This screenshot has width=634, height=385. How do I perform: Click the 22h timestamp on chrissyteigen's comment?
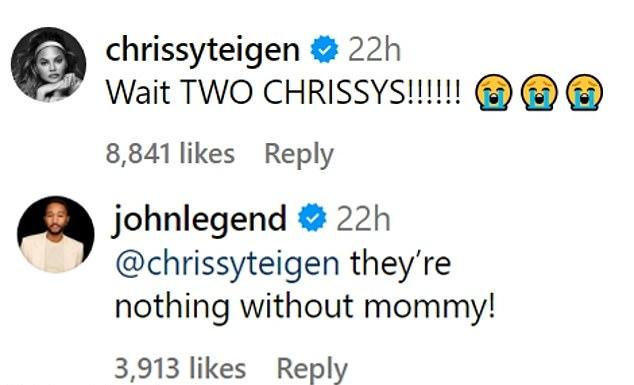(374, 50)
